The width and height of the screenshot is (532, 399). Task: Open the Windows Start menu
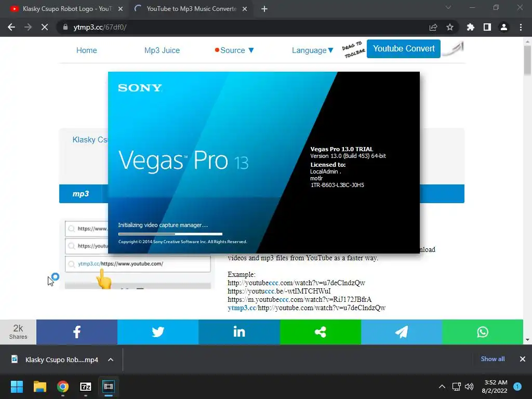pos(17,387)
